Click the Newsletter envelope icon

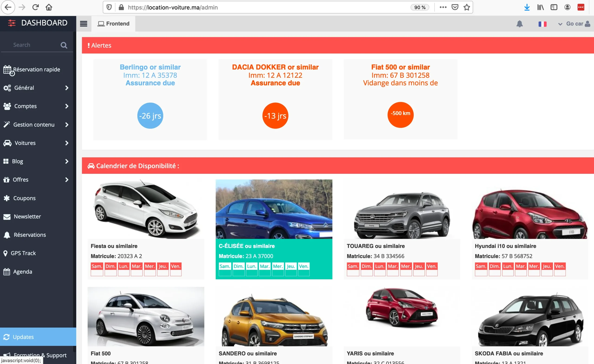pyautogui.click(x=7, y=217)
